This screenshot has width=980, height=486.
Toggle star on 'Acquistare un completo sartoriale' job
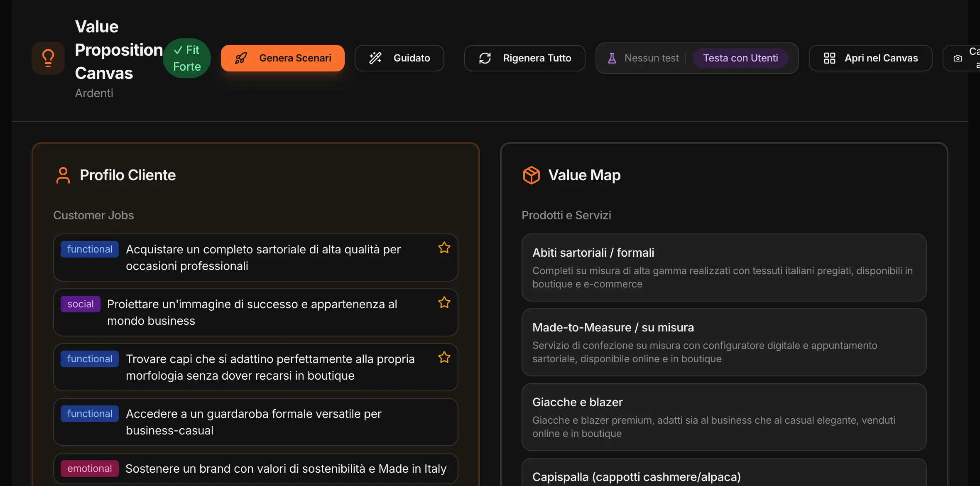[444, 248]
